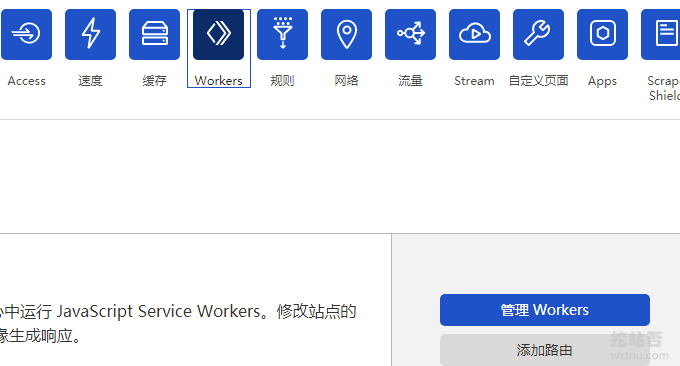Click the 规则 tab label
The width and height of the screenshot is (680, 366).
282,81
